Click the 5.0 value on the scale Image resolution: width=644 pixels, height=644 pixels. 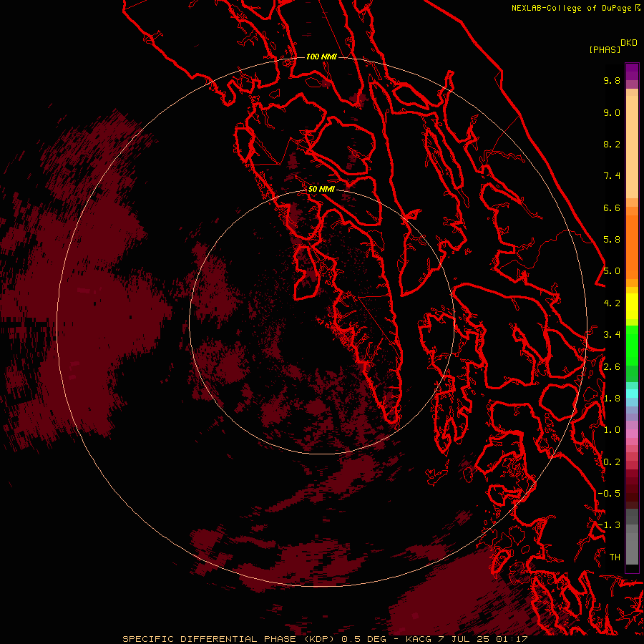click(x=612, y=271)
